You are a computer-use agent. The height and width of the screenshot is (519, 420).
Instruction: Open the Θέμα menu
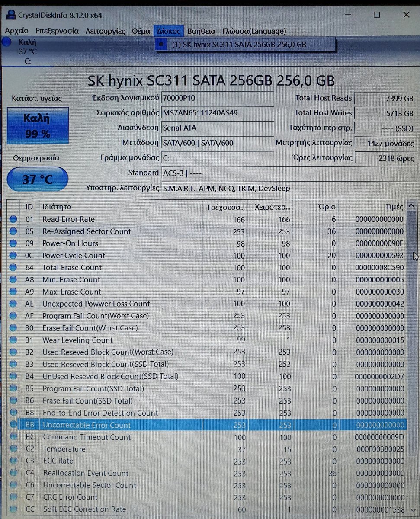click(x=141, y=31)
